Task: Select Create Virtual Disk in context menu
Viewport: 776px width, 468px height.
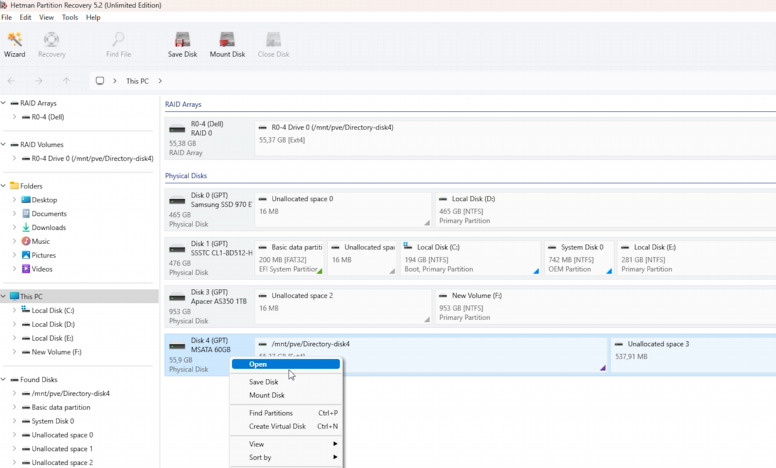Action: click(286, 426)
